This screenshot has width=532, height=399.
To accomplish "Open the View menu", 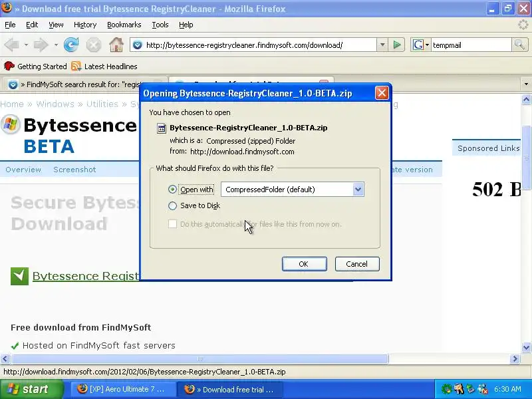I will pyautogui.click(x=56, y=25).
